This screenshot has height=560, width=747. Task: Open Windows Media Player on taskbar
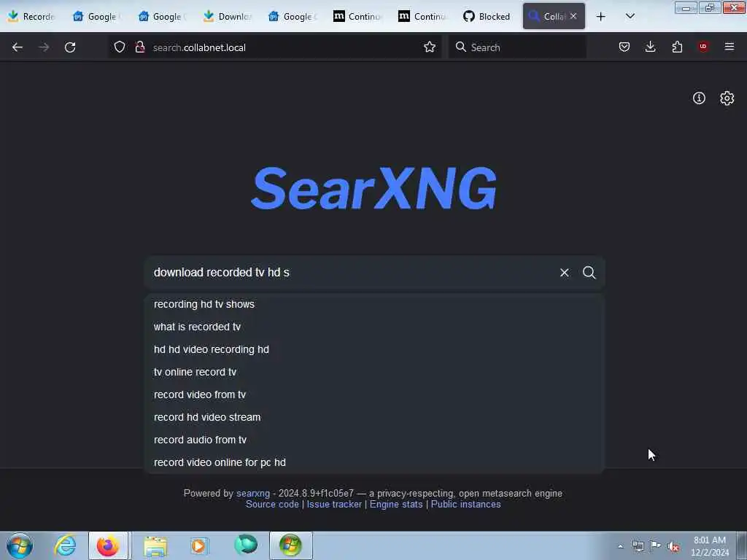[x=198, y=545]
